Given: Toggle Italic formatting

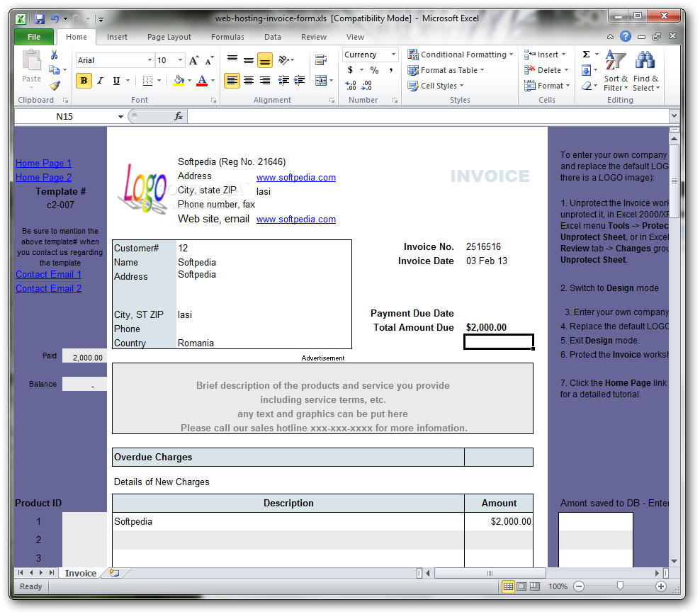Looking at the screenshot, I should tap(100, 81).
